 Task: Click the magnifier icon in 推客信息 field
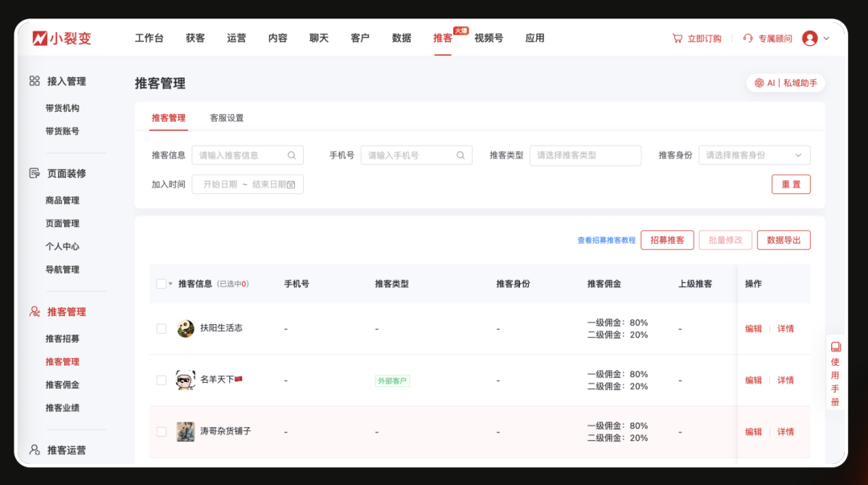coord(291,154)
